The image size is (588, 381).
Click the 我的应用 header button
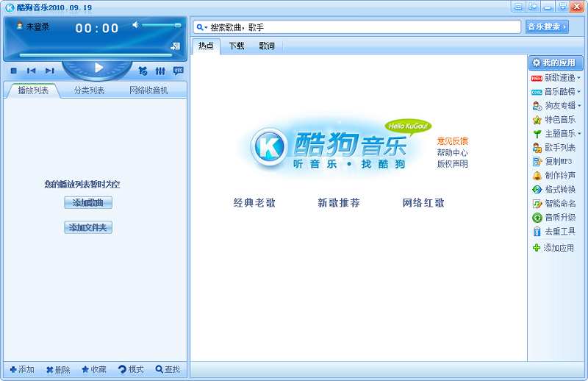click(x=556, y=63)
